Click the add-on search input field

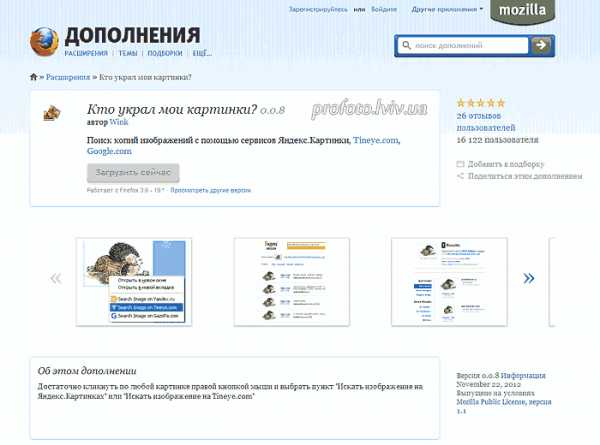(x=471, y=46)
